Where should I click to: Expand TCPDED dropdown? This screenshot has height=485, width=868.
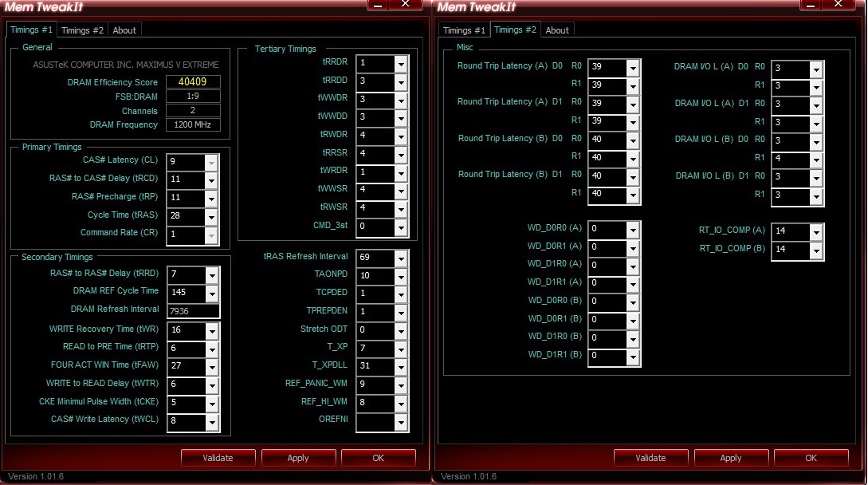pos(401,295)
